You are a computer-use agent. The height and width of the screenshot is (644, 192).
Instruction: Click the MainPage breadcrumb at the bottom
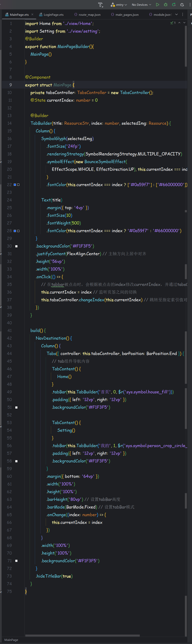coord(11,640)
